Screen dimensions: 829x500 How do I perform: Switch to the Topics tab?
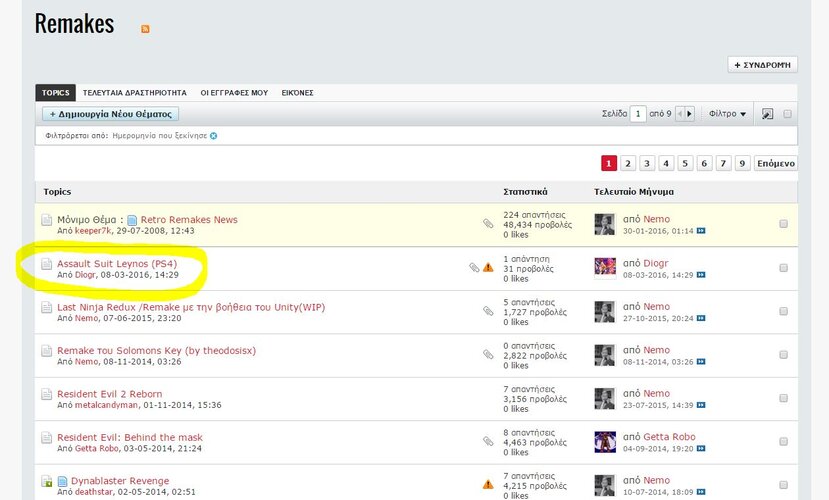pos(56,92)
